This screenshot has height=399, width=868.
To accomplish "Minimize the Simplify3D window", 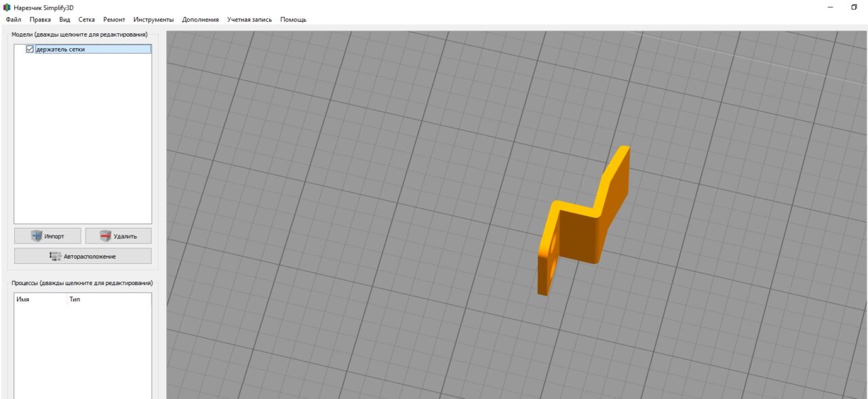I will [x=831, y=7].
